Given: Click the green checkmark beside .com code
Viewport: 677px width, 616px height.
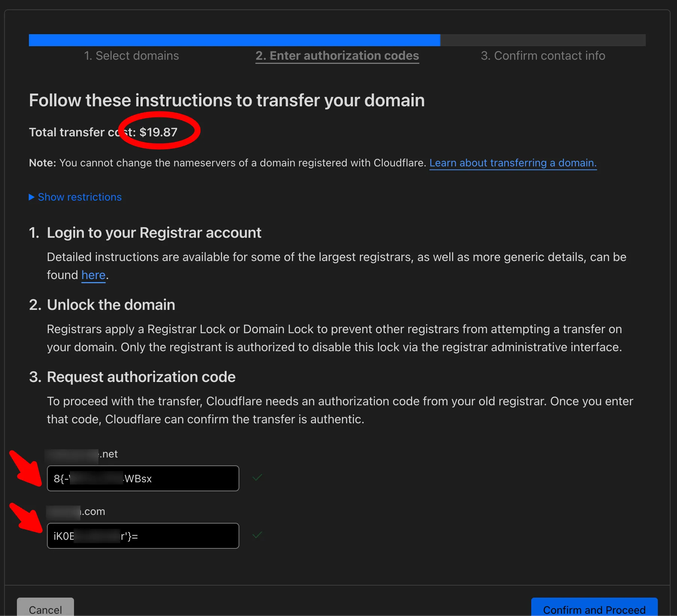Looking at the screenshot, I should (x=257, y=535).
